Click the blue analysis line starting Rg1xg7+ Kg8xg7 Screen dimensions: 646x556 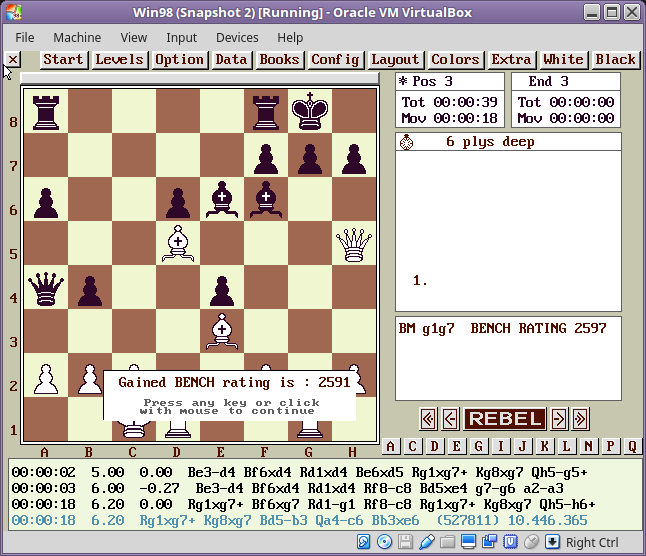[x=300, y=520]
